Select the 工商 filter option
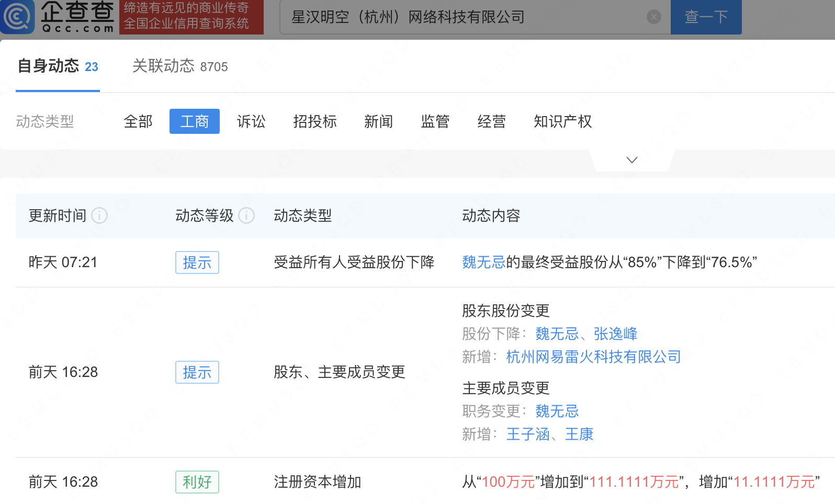Viewport: 835px width, 504px height. pyautogui.click(x=194, y=121)
